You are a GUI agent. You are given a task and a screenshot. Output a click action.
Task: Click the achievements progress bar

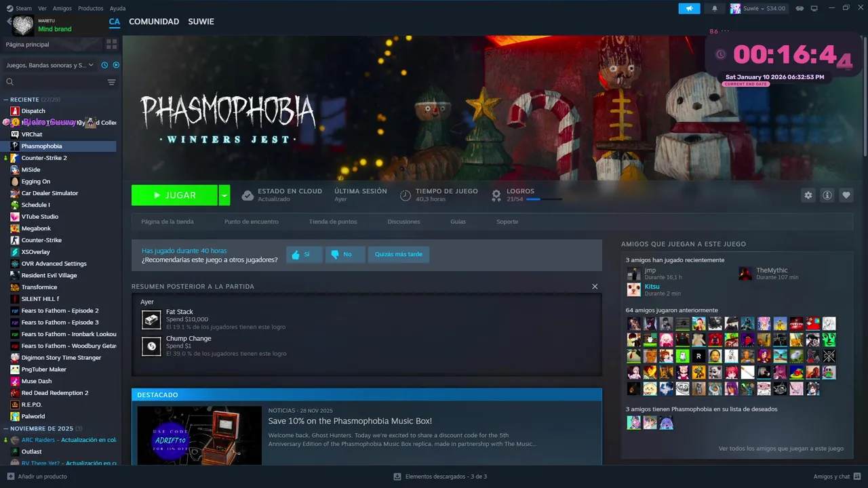pos(544,199)
